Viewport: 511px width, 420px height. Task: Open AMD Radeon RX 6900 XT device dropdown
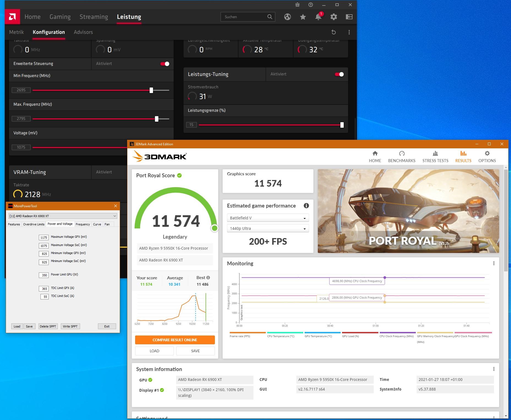(63, 216)
